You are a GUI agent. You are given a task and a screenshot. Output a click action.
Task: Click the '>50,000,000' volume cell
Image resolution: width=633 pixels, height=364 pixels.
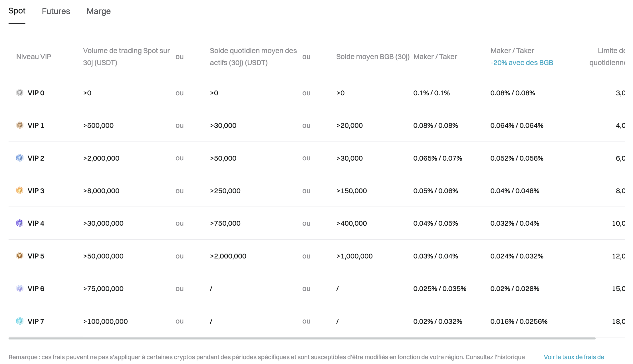click(103, 256)
